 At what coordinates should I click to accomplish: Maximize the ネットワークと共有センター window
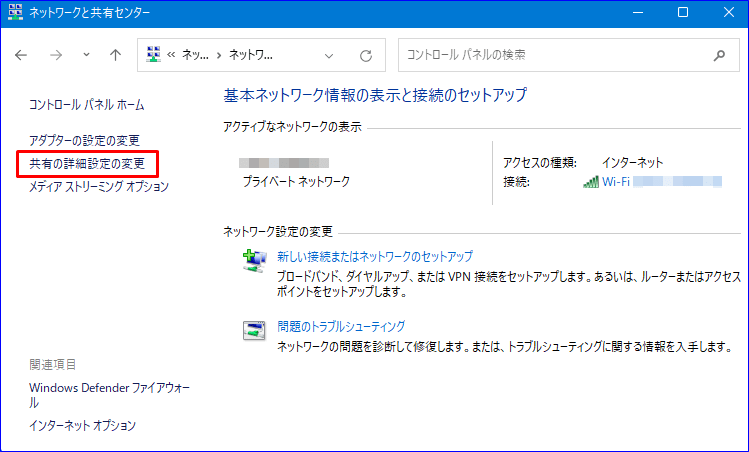(683, 12)
